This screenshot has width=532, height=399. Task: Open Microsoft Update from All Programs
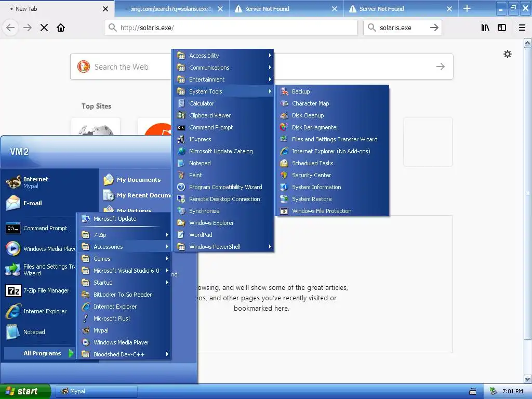click(x=124, y=219)
